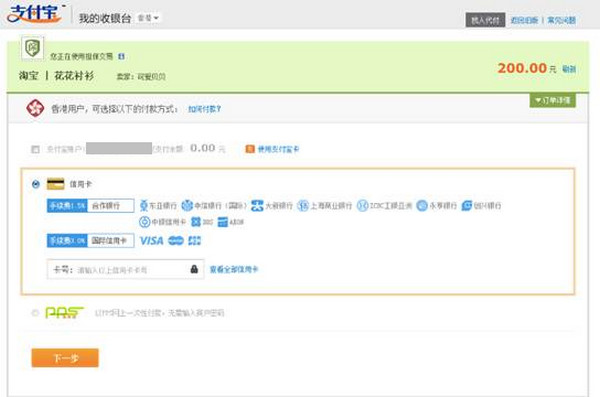600x397 pixels.
Task: Choose the 上海商业银行 logo
Action: point(324,206)
